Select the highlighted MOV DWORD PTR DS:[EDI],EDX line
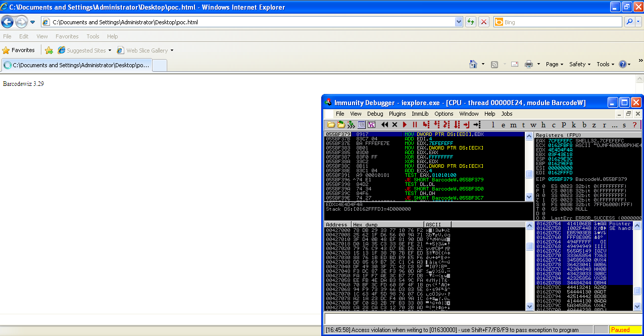The width and height of the screenshot is (644, 336). point(425,134)
